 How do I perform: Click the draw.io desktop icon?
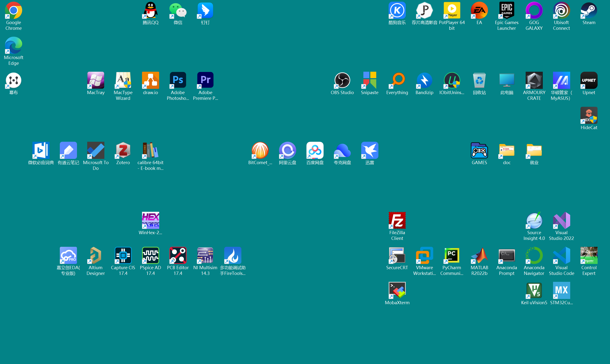coord(151,81)
